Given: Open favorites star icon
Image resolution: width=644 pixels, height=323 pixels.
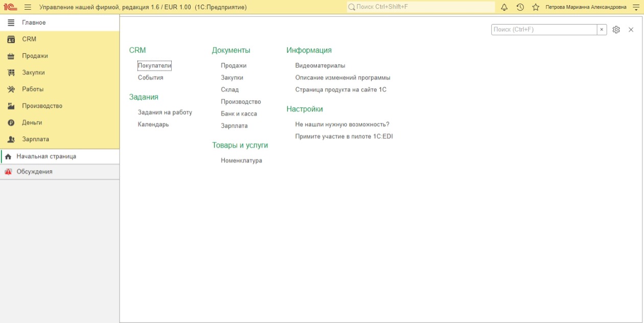Looking at the screenshot, I should pyautogui.click(x=536, y=7).
